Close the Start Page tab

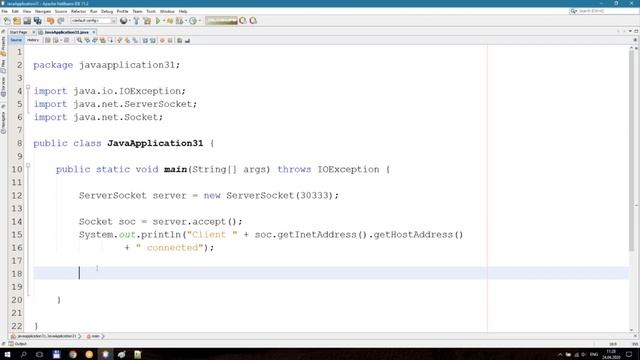34,32
